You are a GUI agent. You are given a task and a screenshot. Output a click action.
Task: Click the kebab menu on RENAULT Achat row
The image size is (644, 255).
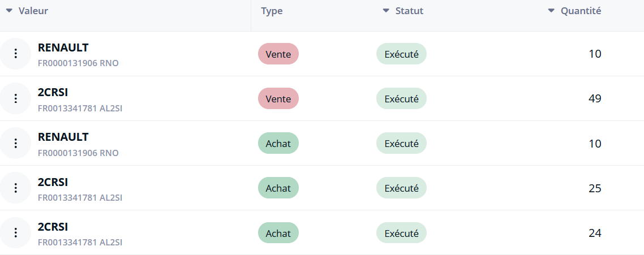(16, 143)
